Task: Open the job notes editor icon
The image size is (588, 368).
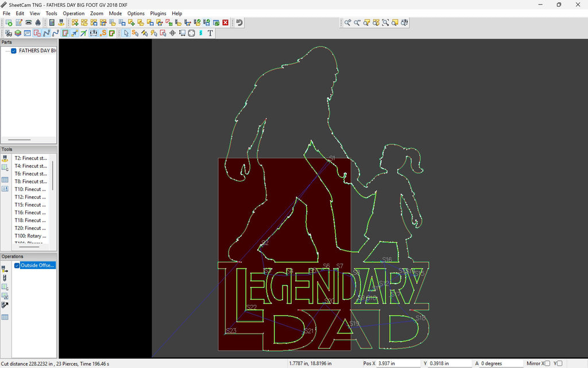Action: (x=19, y=22)
